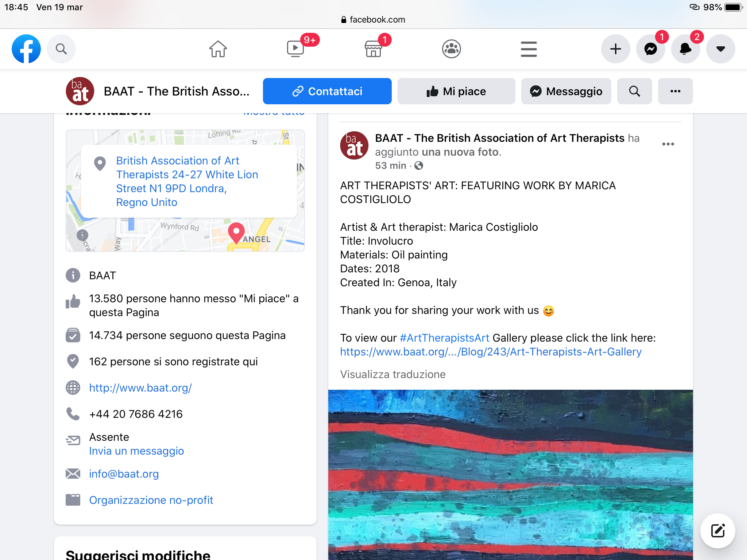Click the compose new message floating icon
This screenshot has height=560, width=747.
point(718,531)
